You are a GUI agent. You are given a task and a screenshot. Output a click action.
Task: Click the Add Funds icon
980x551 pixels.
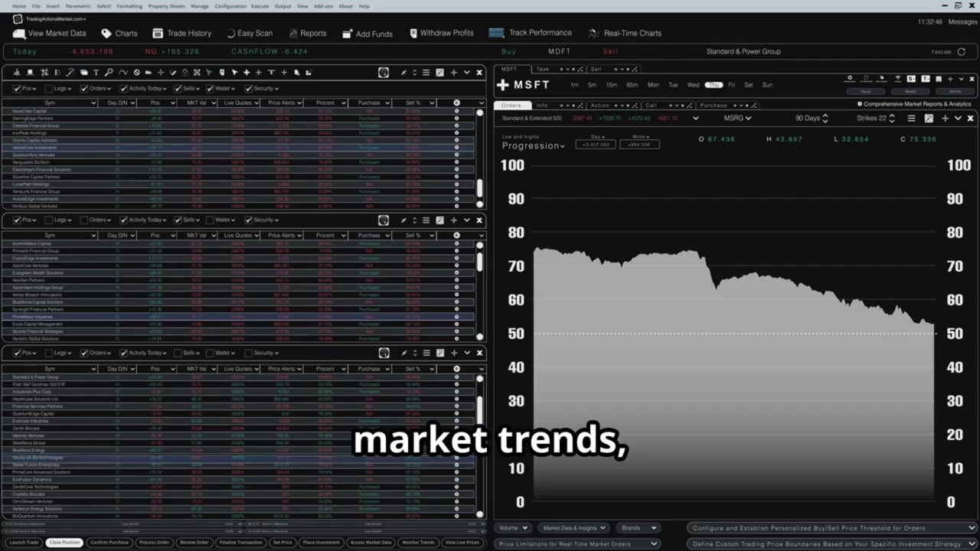click(347, 34)
